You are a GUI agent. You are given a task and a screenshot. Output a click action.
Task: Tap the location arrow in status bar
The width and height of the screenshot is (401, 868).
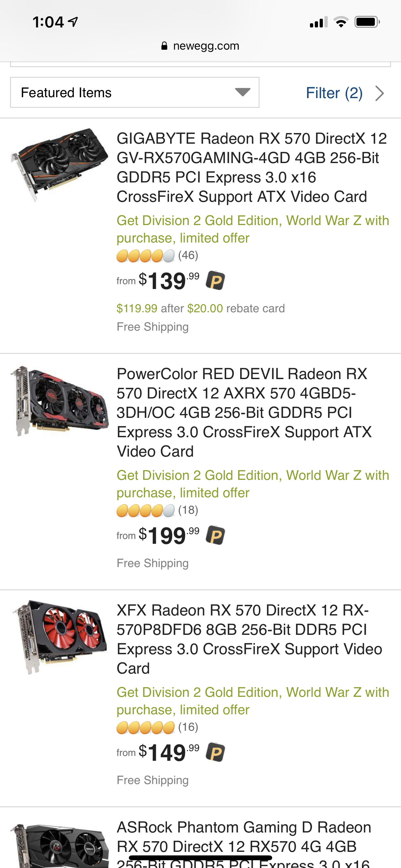click(73, 22)
